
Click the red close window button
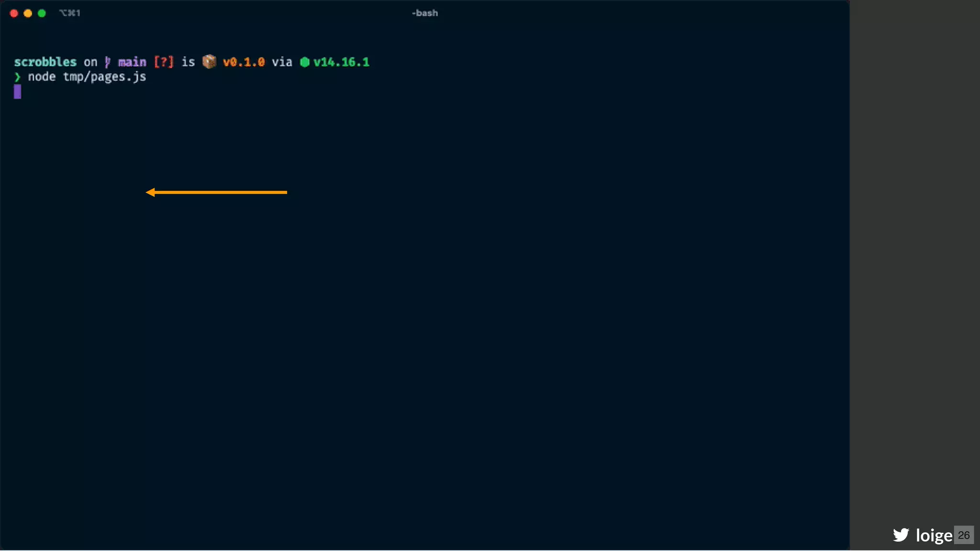(14, 13)
